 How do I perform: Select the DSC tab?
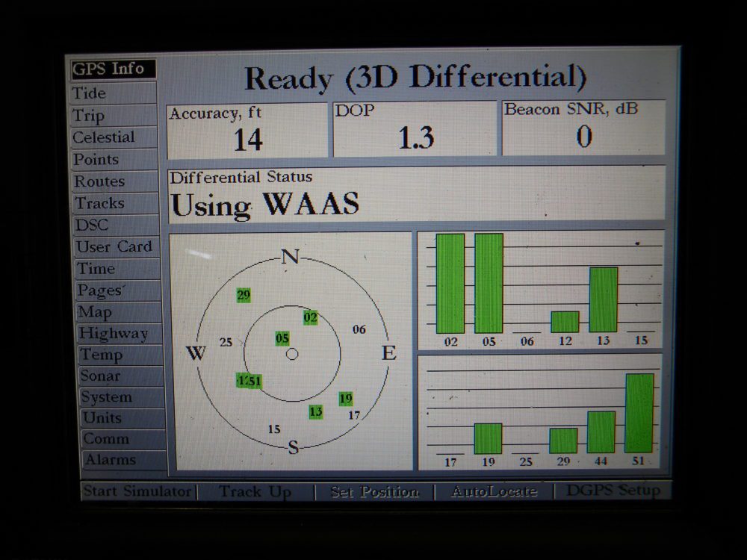(x=117, y=225)
